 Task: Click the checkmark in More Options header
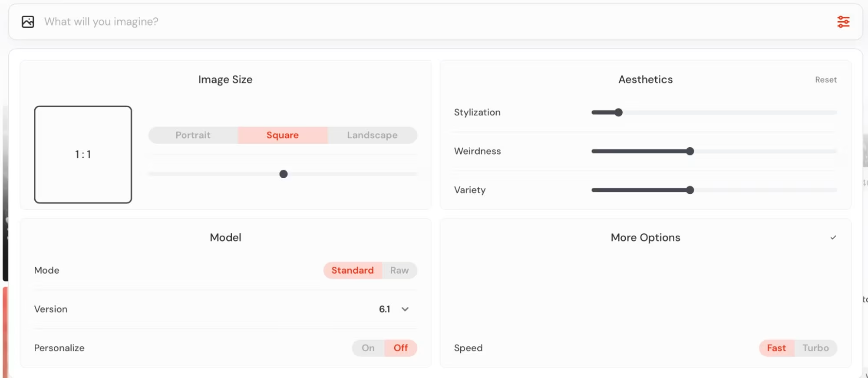(833, 237)
